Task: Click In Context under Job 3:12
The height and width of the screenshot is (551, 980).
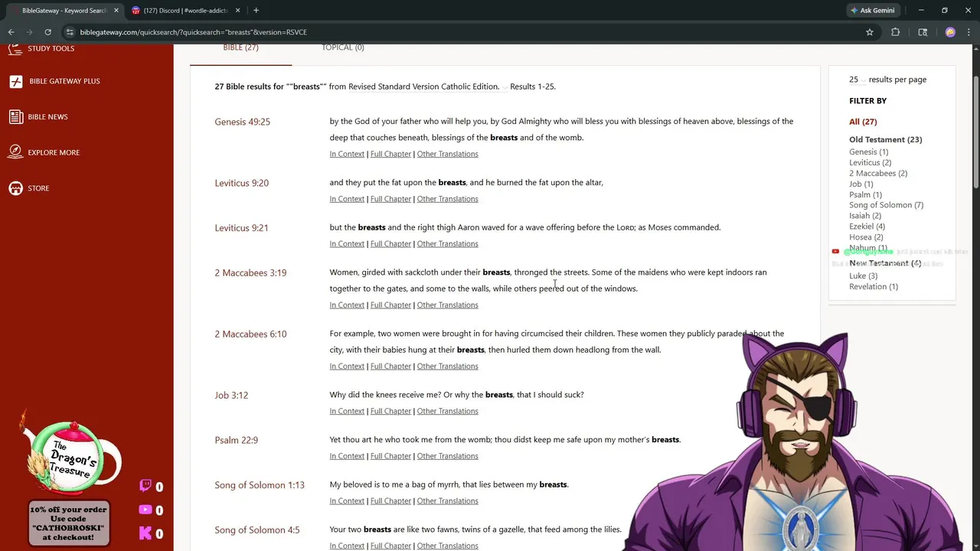Action: coord(347,411)
